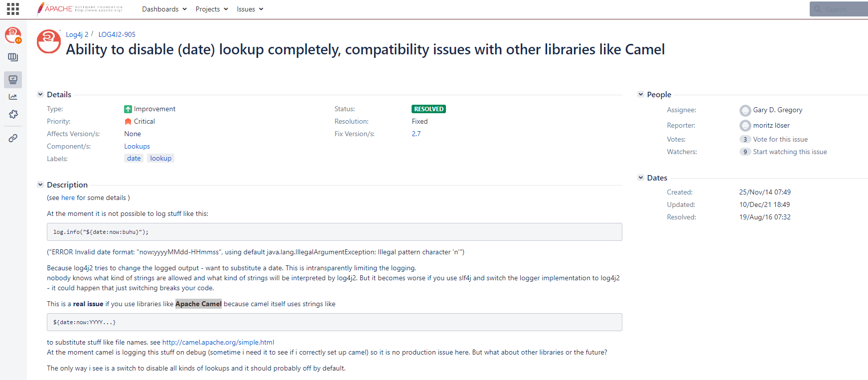Open the Issues menu in the header
Image resolution: width=868 pixels, height=380 pixels.
click(x=250, y=9)
